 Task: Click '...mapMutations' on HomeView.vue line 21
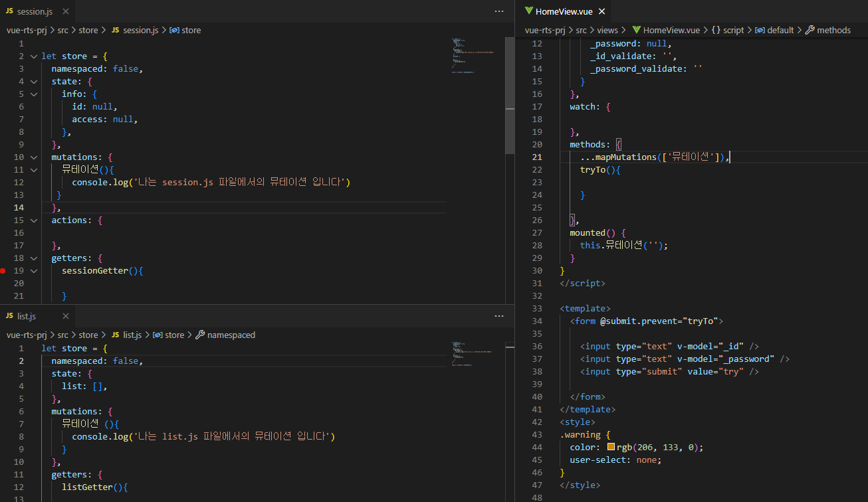click(x=618, y=157)
